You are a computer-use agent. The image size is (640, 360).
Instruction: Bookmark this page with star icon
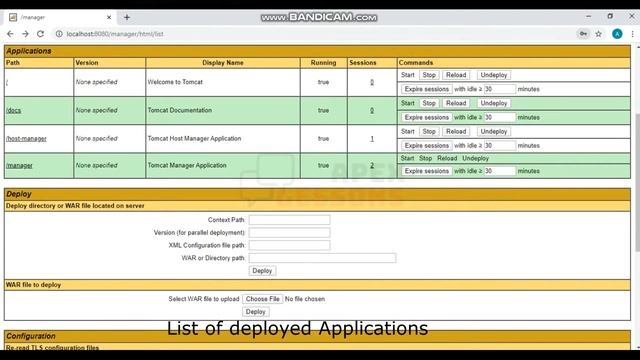[598, 34]
